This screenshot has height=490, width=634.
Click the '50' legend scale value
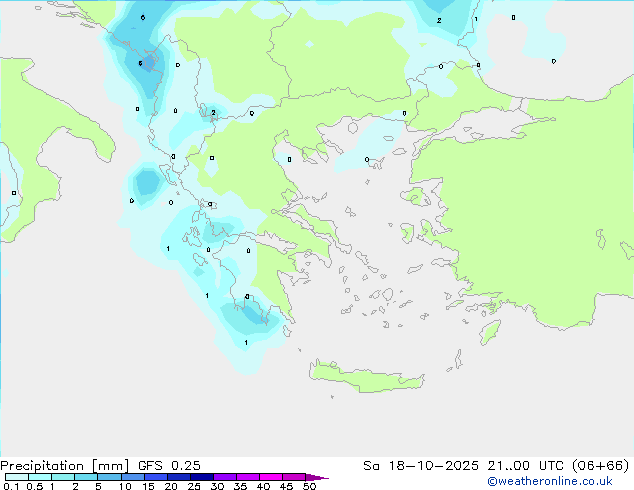(309, 486)
